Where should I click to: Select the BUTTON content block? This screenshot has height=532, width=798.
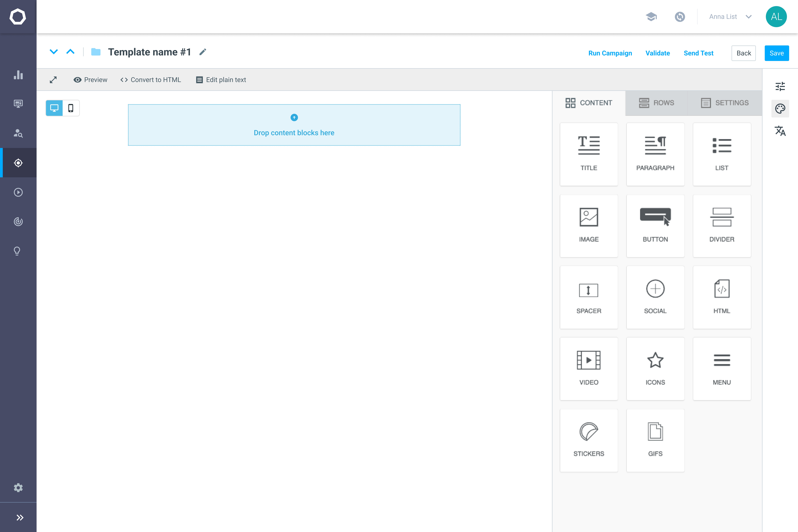pyautogui.click(x=655, y=226)
